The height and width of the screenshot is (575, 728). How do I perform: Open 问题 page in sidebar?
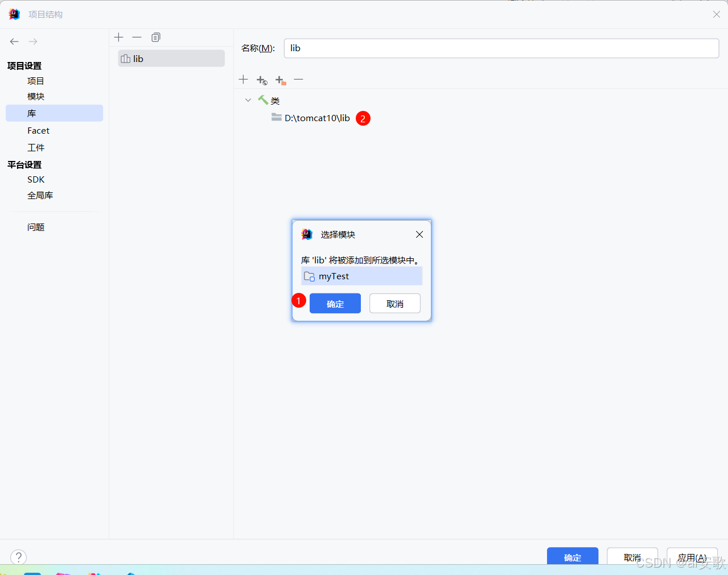(35, 227)
